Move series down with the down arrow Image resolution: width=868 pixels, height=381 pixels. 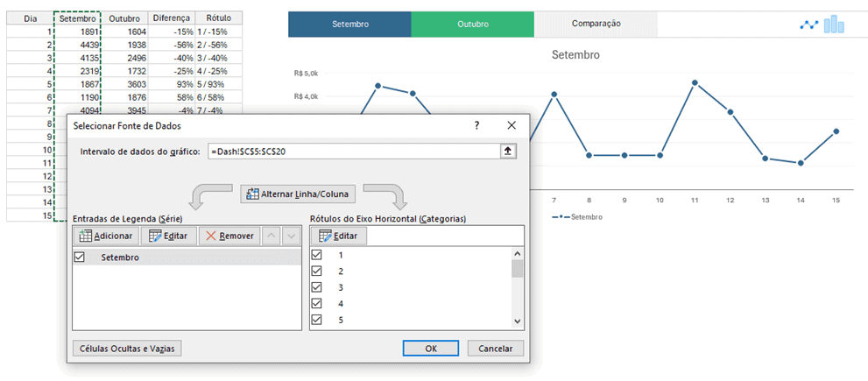click(x=292, y=236)
